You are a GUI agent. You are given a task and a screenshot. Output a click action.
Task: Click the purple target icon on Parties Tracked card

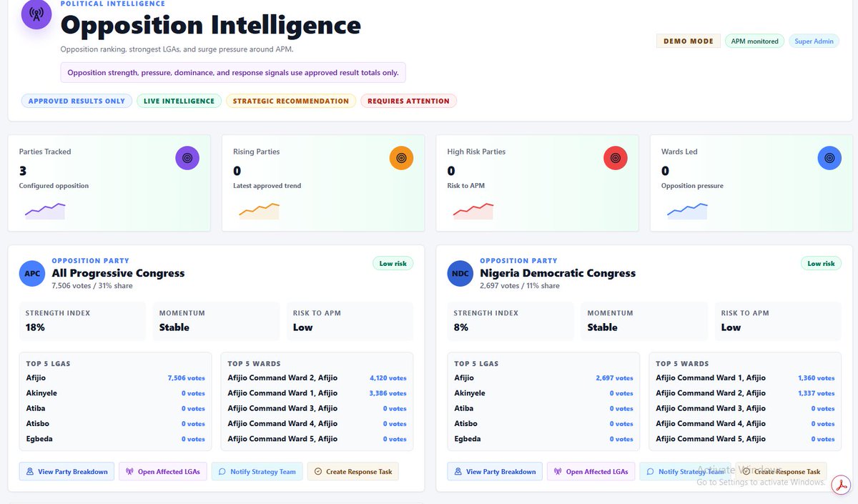[187, 158]
